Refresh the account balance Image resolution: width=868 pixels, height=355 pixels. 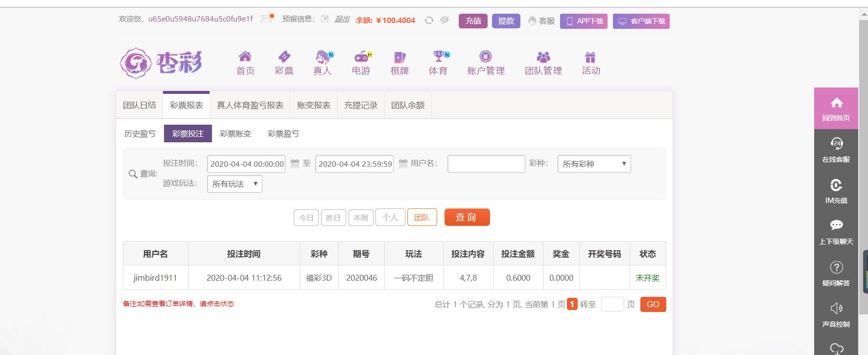[x=429, y=21]
